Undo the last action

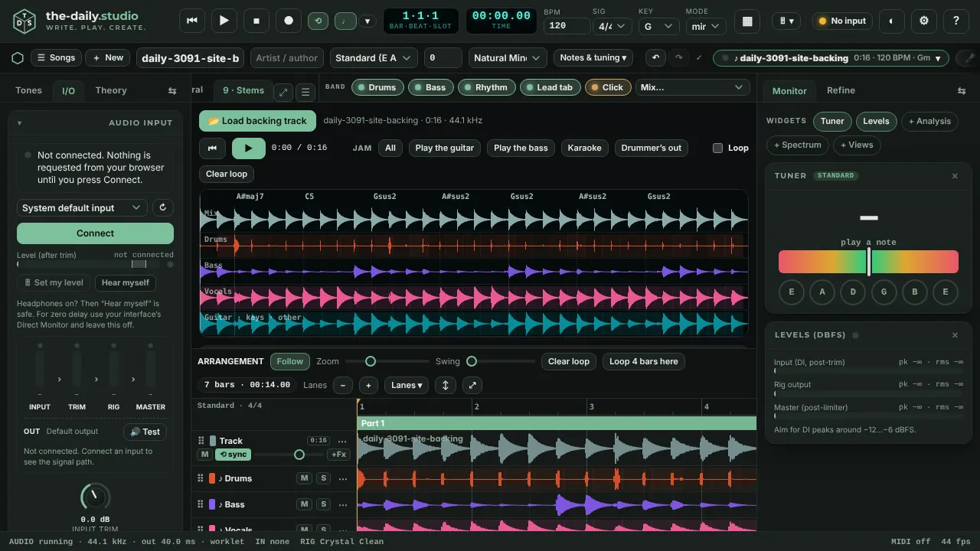(655, 57)
